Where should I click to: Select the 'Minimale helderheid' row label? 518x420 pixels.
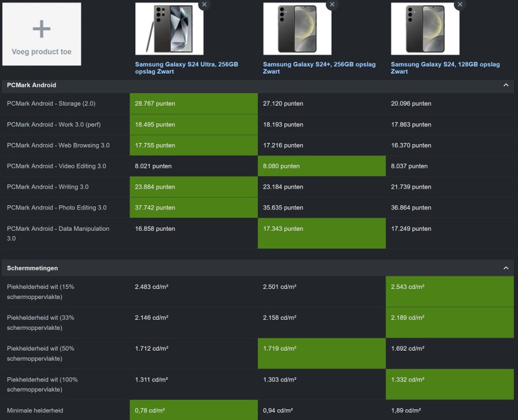[35, 410]
